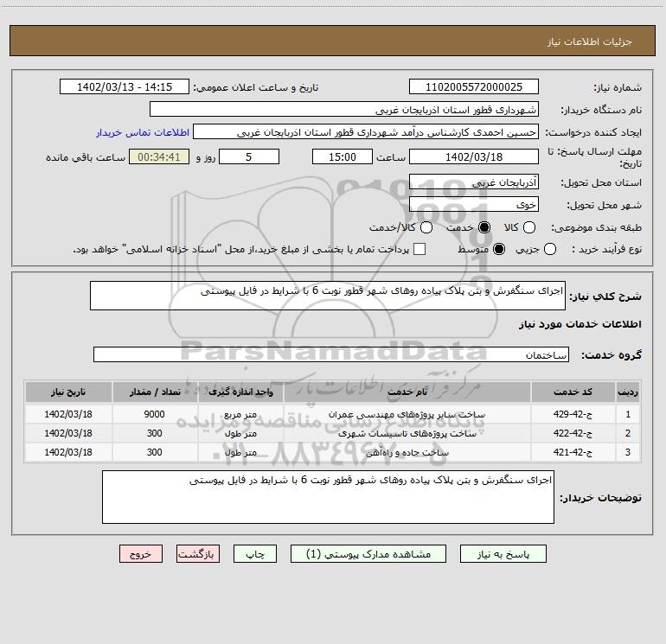The width and height of the screenshot is (666, 644).
Task: Click the announcement date field 1402/03/13 - 14:15
Action: tap(125, 87)
